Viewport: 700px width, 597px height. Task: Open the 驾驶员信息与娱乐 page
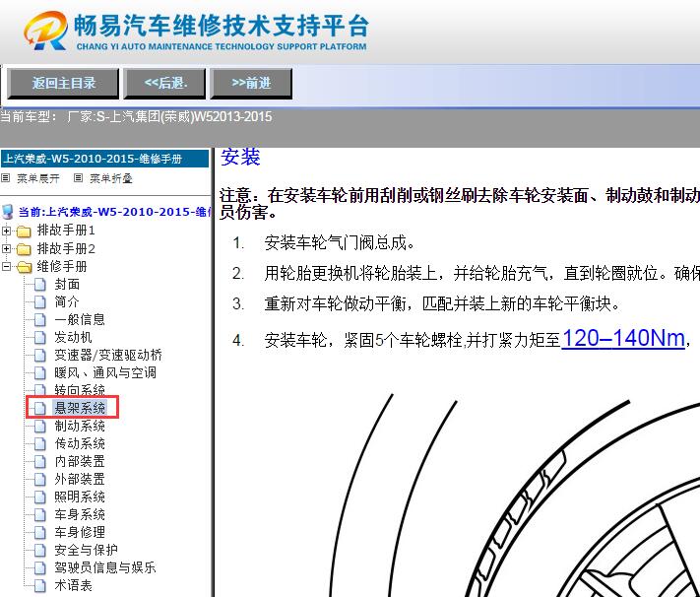(105, 567)
